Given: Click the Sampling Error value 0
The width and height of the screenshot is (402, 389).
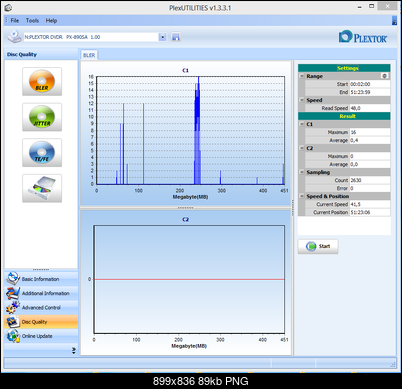Looking at the screenshot, I should click(369, 188).
